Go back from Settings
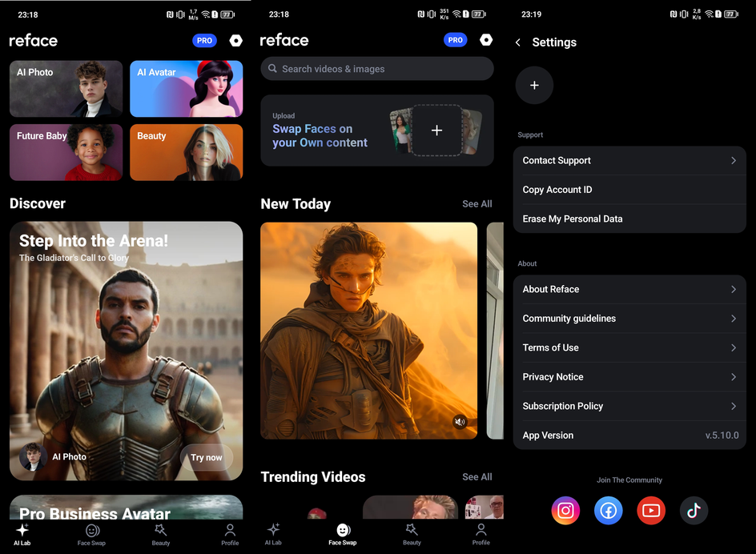The height and width of the screenshot is (554, 756). click(518, 42)
